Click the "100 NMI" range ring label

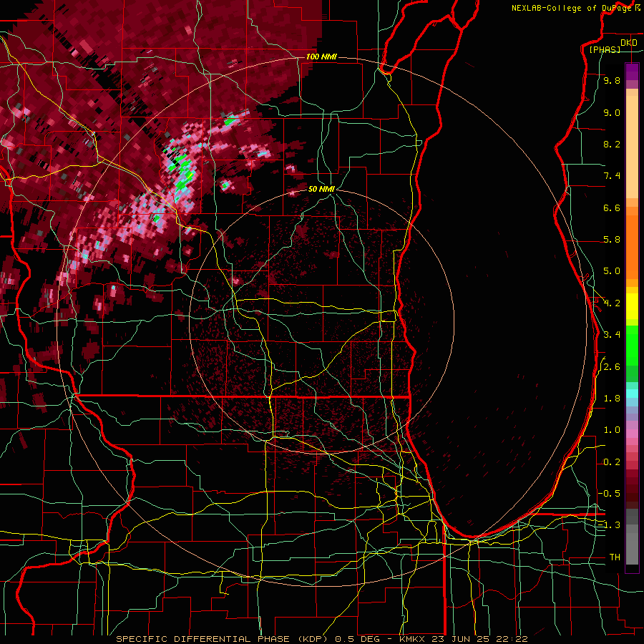[x=321, y=57]
